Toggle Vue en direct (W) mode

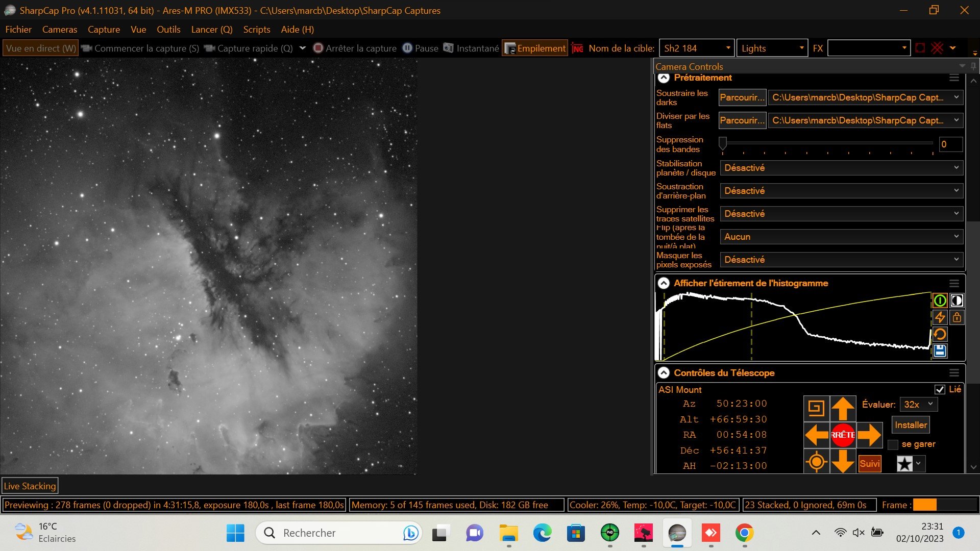[x=40, y=48]
